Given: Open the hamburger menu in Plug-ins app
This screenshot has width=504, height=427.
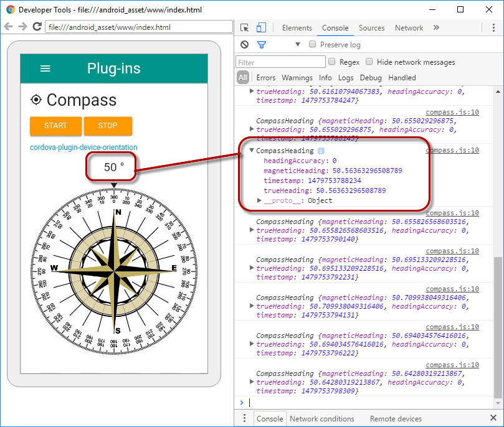Looking at the screenshot, I should [45, 68].
